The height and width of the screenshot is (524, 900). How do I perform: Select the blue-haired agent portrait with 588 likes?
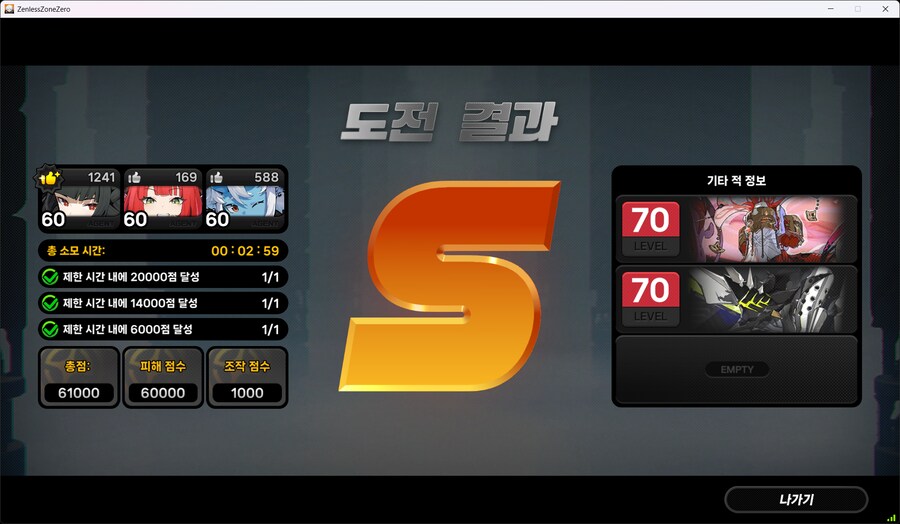click(246, 199)
